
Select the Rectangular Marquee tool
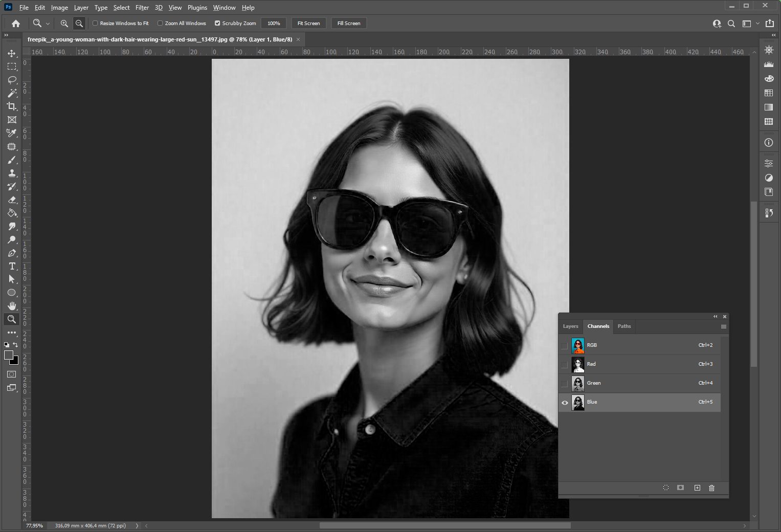coord(12,66)
